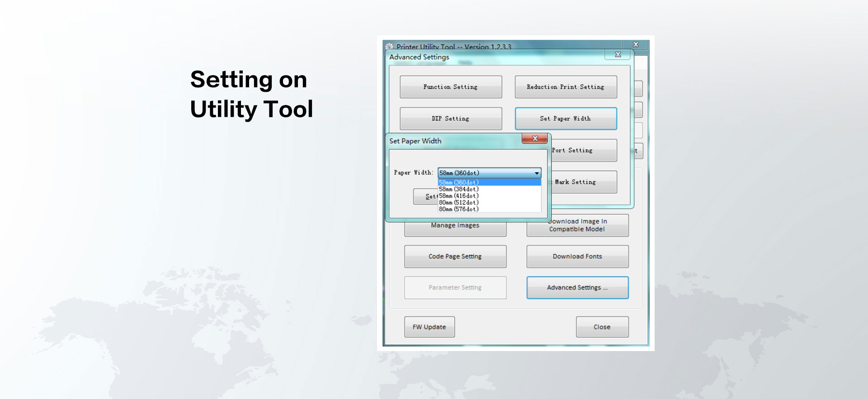Screen dimensions: 868x399
Task: Click the Function Setting button
Action: pyautogui.click(x=450, y=87)
